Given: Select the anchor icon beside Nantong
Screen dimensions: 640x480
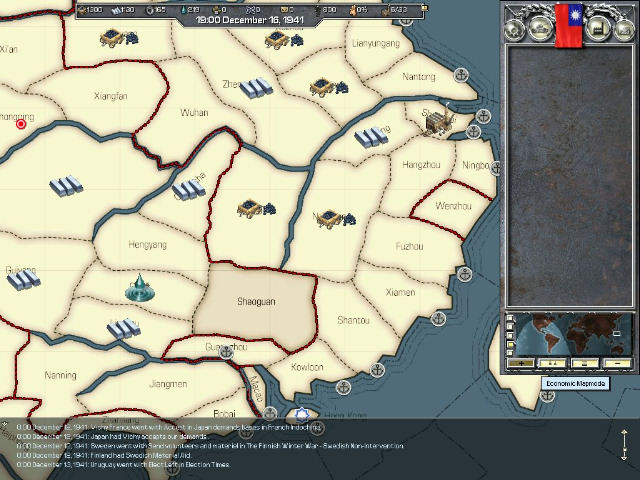Looking at the screenshot, I should coord(461,76).
